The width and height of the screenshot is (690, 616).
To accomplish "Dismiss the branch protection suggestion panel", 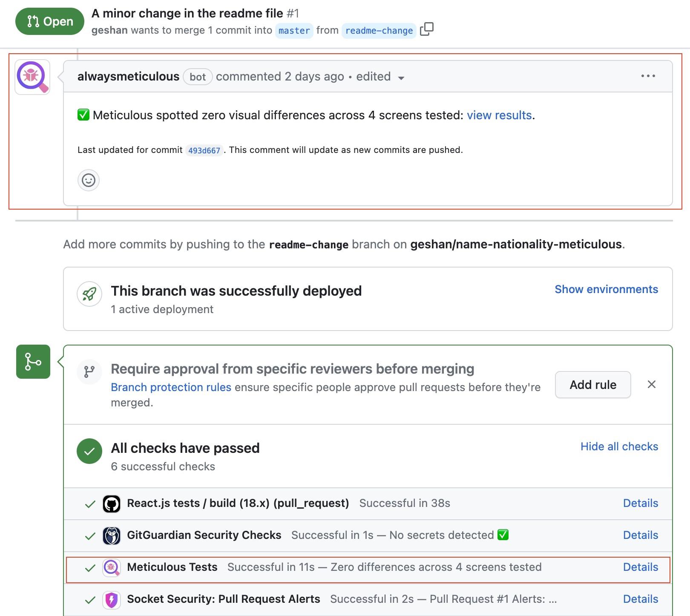I will click(x=652, y=384).
